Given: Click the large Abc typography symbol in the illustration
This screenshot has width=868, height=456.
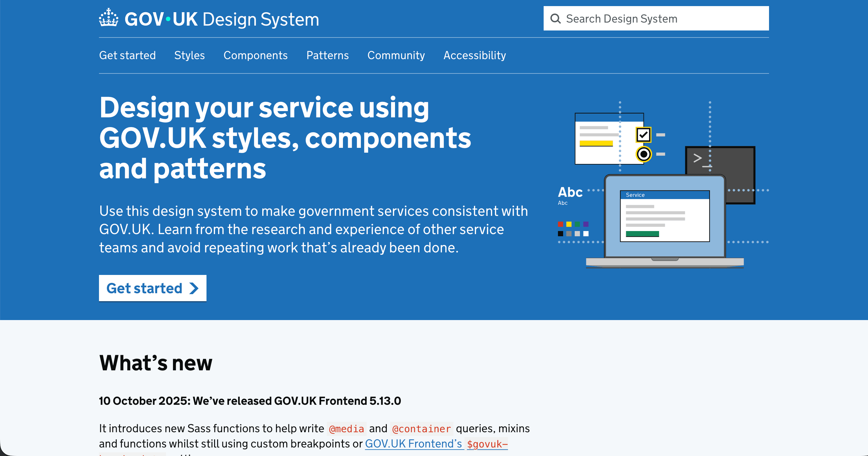Looking at the screenshot, I should 570,192.
